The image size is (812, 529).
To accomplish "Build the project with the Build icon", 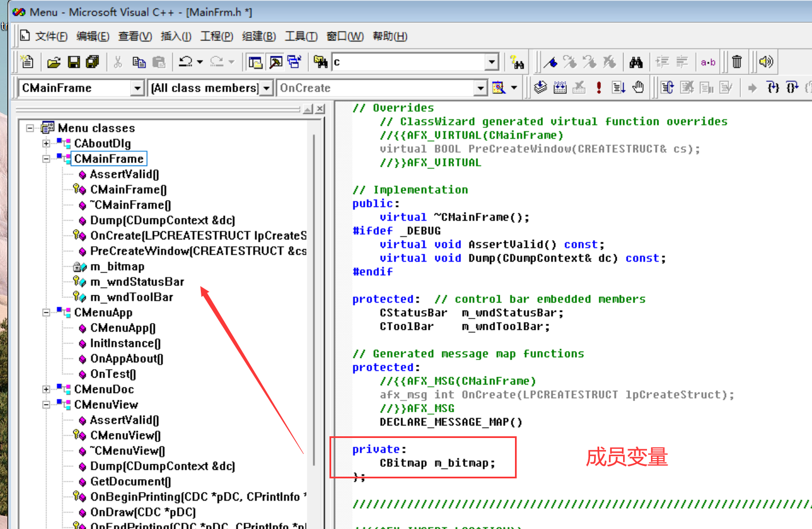I will pyautogui.click(x=560, y=87).
